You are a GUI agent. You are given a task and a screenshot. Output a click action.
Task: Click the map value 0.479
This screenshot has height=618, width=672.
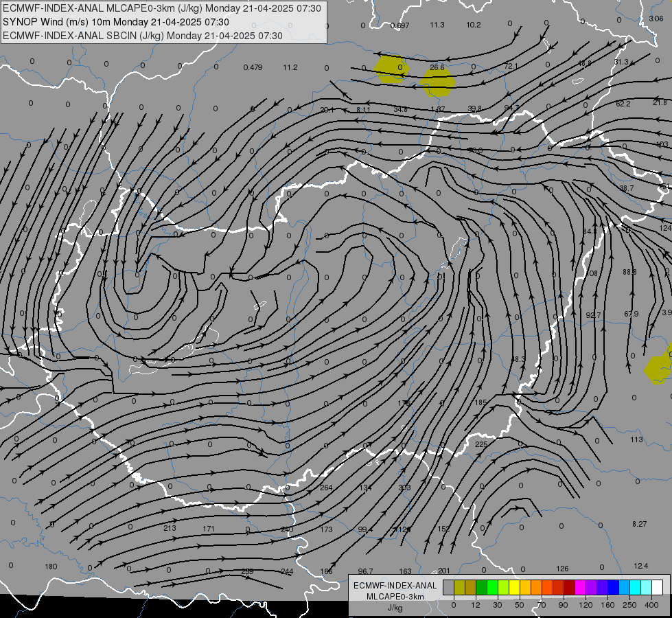(x=253, y=67)
